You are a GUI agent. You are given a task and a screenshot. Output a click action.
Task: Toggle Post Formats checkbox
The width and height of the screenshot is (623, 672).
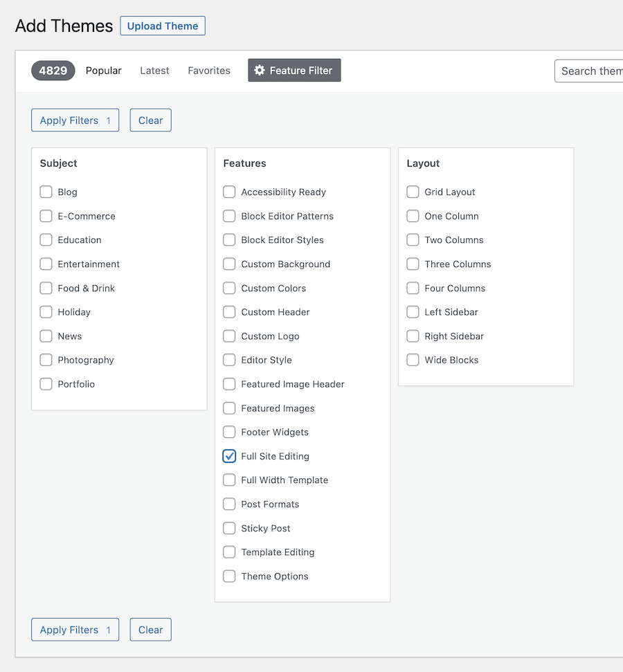pos(229,504)
